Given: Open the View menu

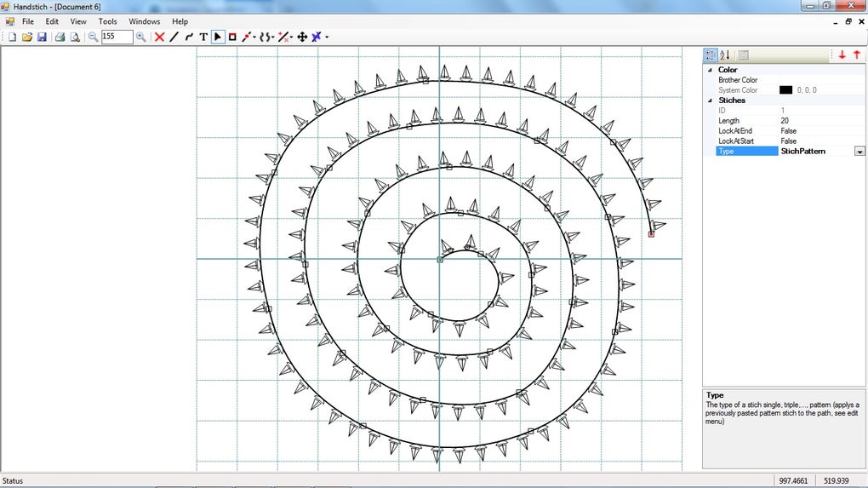Looking at the screenshot, I should (x=78, y=21).
